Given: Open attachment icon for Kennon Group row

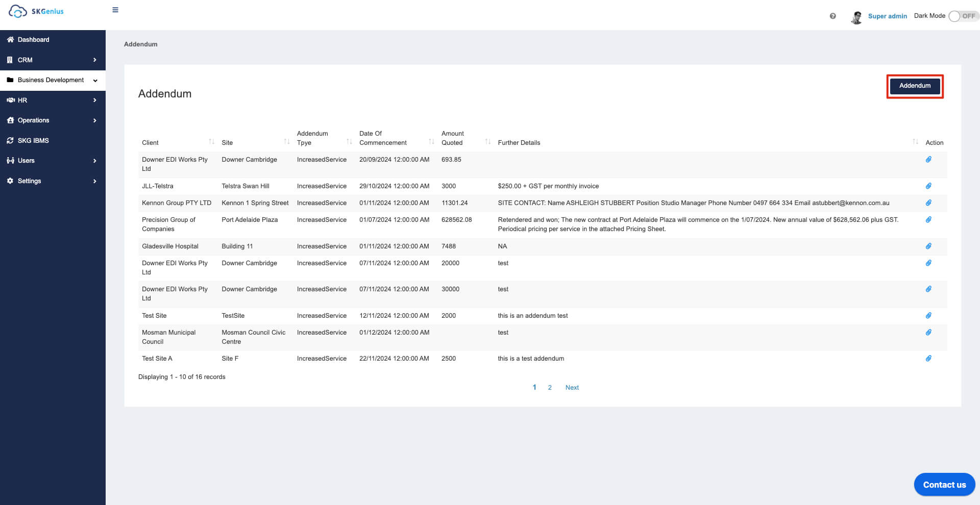Looking at the screenshot, I should click(x=928, y=203).
